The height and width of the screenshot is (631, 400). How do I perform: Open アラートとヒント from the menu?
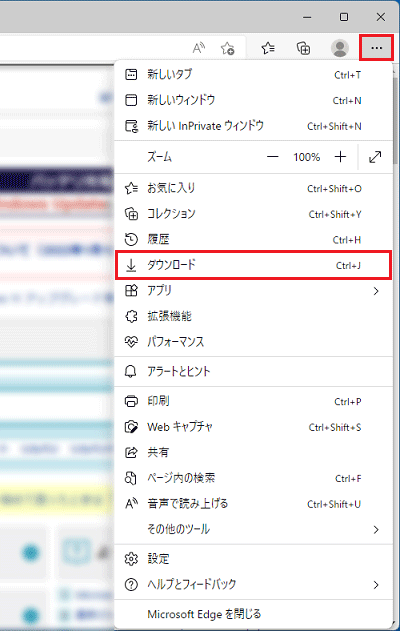[x=254, y=371]
